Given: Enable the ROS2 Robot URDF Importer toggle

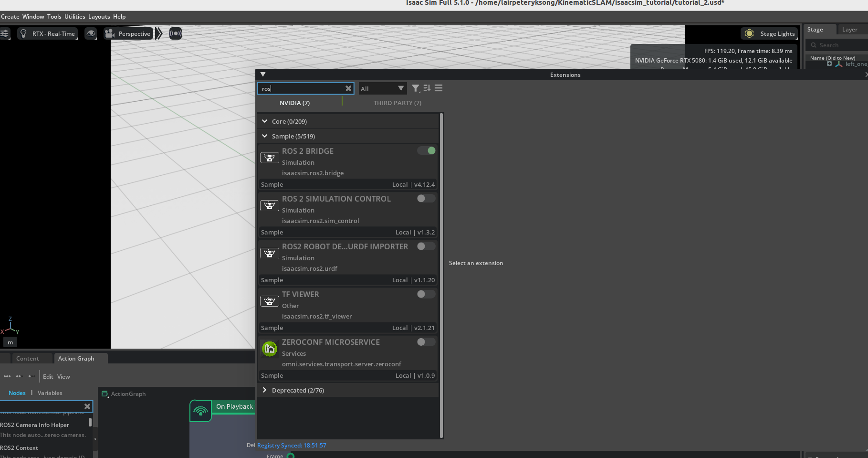Looking at the screenshot, I should [x=426, y=246].
